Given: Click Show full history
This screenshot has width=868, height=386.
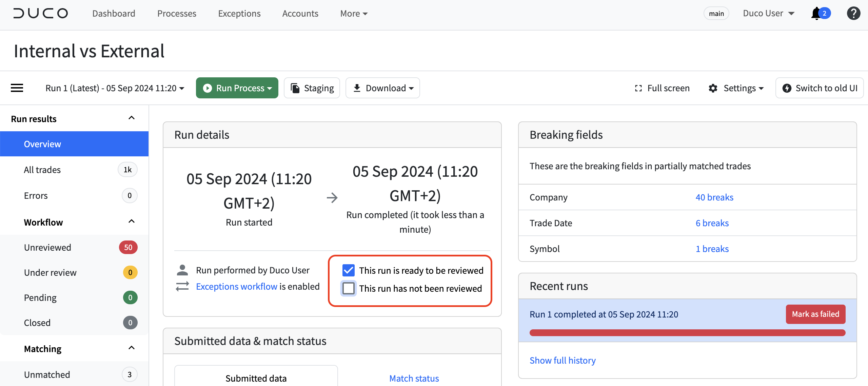Looking at the screenshot, I should point(563,360).
